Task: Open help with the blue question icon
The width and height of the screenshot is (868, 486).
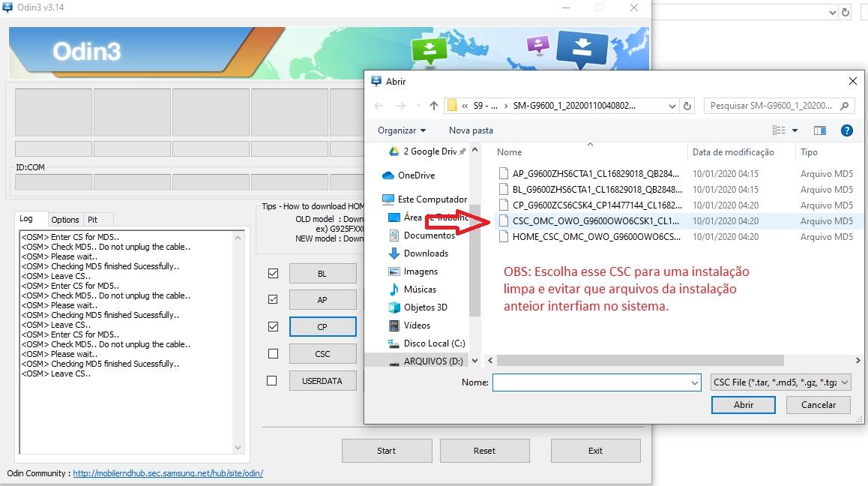Action: tap(846, 130)
